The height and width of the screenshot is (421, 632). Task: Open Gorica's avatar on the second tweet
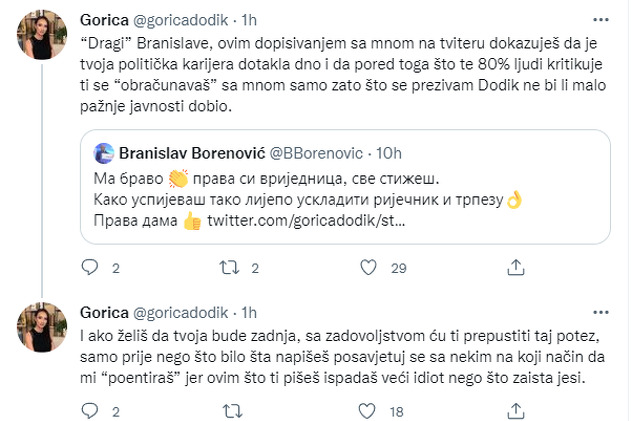[42, 325]
